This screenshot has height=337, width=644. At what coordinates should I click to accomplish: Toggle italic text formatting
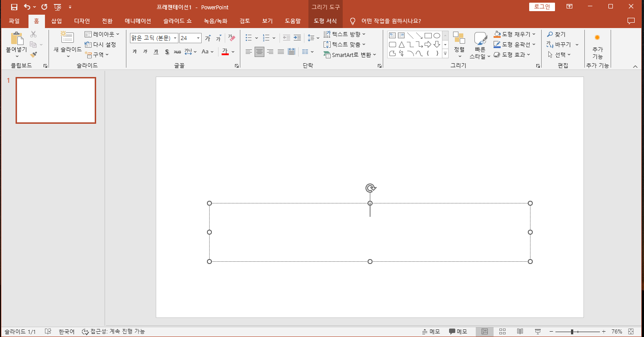click(145, 52)
